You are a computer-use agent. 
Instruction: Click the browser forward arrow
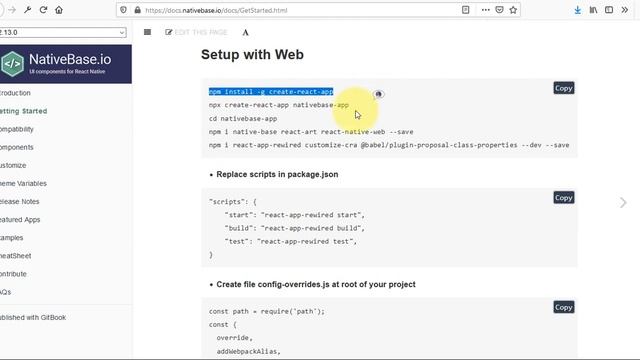tap(12, 10)
